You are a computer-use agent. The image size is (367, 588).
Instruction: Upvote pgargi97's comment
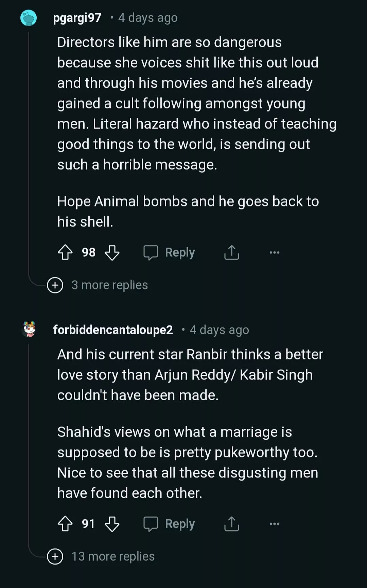click(x=65, y=252)
